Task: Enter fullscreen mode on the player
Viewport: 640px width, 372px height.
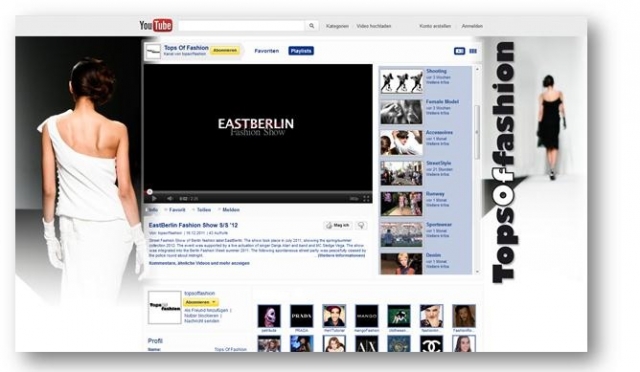Action: (x=367, y=198)
